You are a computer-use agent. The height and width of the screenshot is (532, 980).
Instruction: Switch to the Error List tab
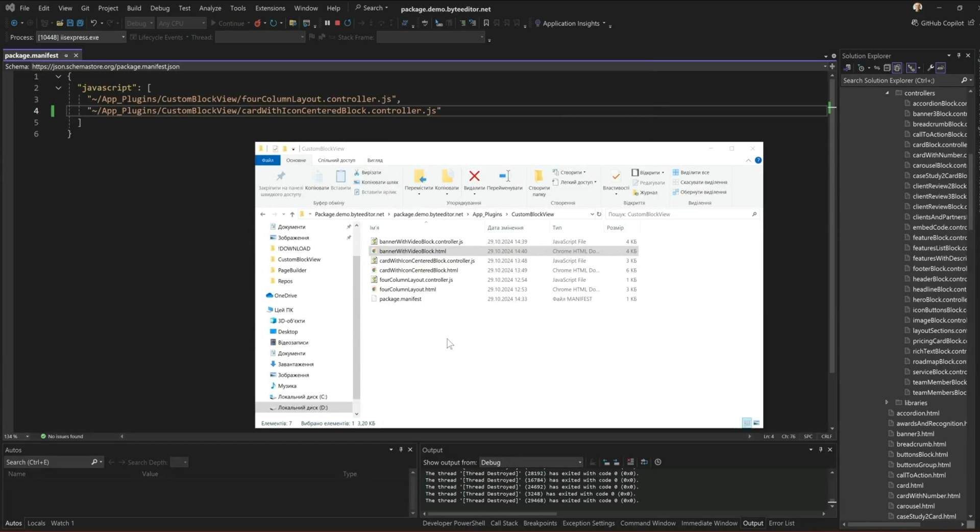click(781, 523)
